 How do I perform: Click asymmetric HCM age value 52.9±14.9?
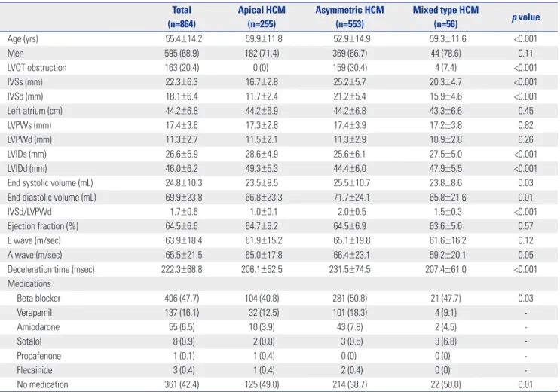[x=351, y=39]
